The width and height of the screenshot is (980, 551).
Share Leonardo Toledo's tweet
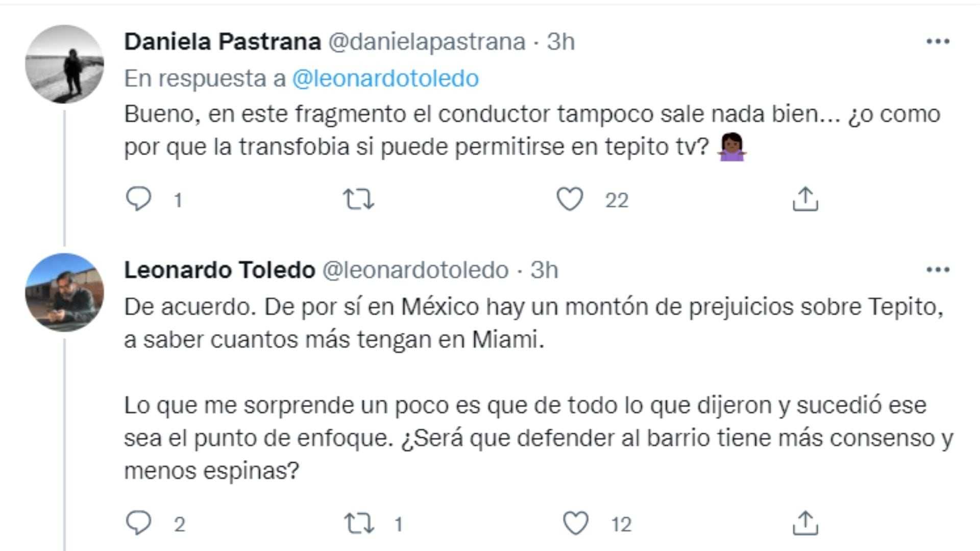pos(805,523)
